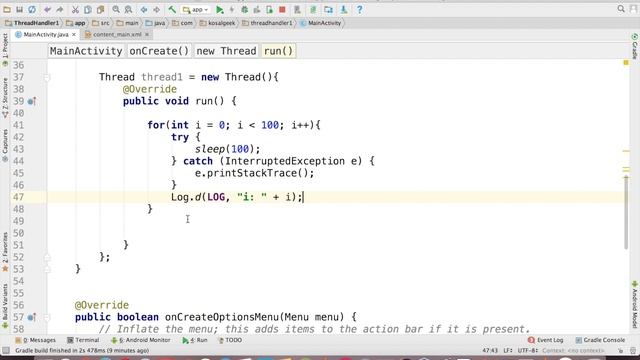Open the Project tool window

pyautogui.click(x=5, y=50)
